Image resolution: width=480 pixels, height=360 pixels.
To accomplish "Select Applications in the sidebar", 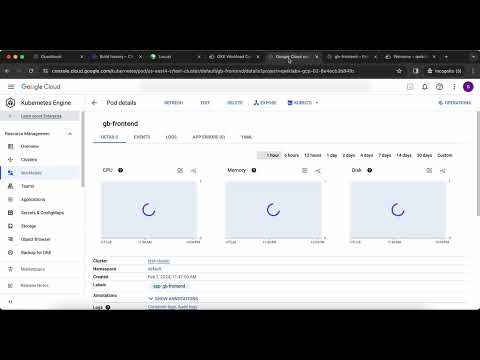I will point(33,199).
